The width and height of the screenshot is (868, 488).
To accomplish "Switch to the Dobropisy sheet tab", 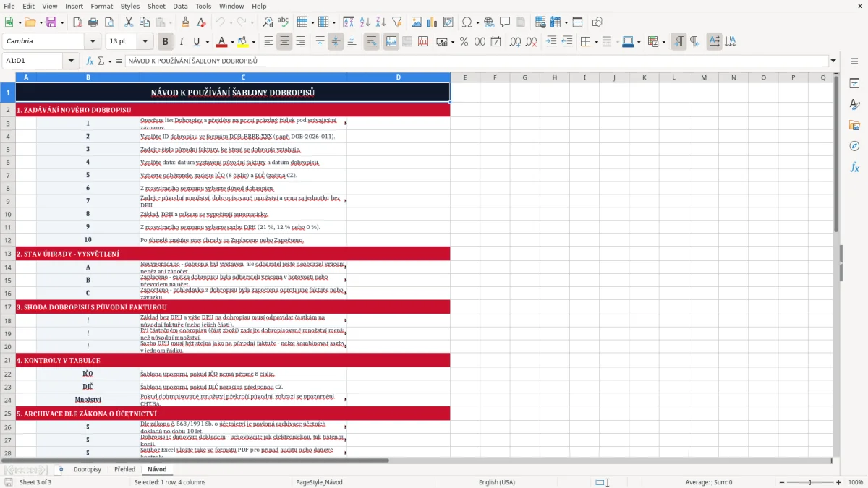I will coord(87,469).
